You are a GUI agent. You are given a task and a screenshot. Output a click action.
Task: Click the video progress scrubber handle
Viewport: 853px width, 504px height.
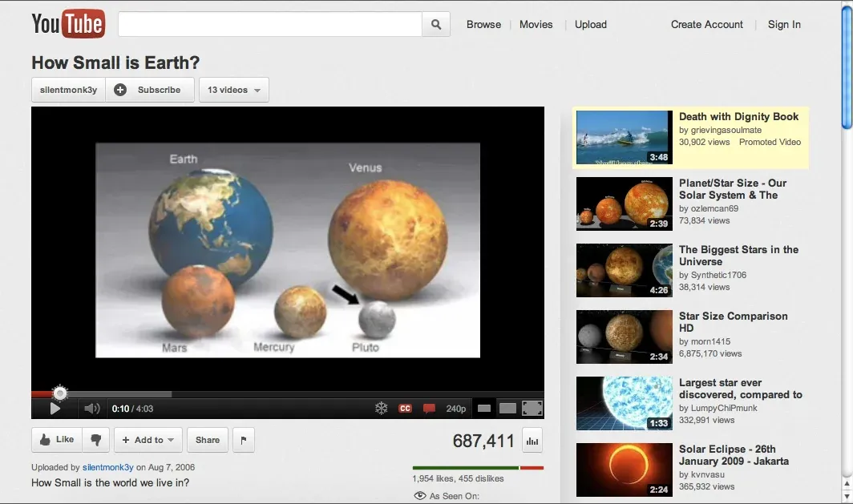click(x=60, y=393)
